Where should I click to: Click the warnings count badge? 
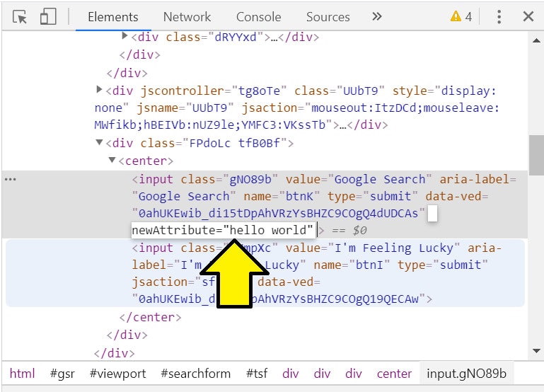point(461,17)
